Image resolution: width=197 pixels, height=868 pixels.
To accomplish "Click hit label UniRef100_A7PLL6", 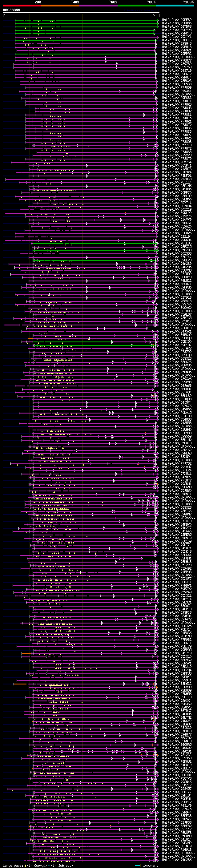I will pos(177,40).
